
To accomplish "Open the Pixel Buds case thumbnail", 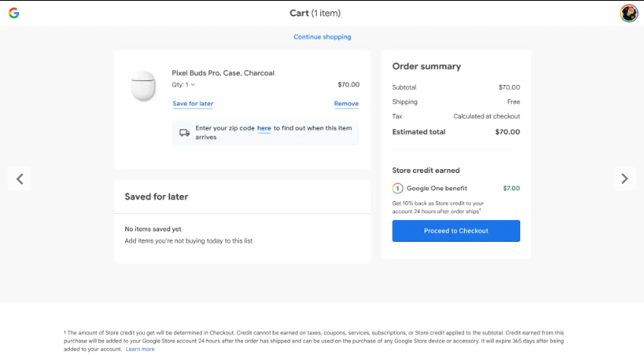I will click(143, 86).
